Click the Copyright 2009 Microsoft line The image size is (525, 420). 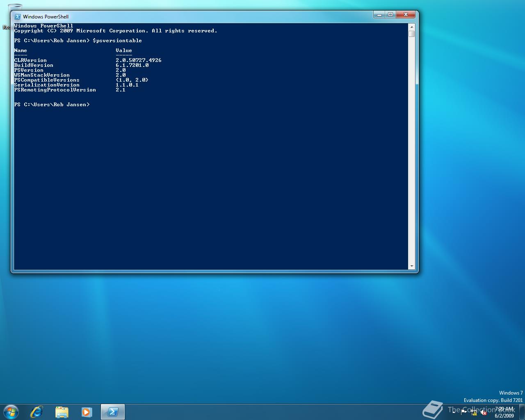pyautogui.click(x=116, y=31)
